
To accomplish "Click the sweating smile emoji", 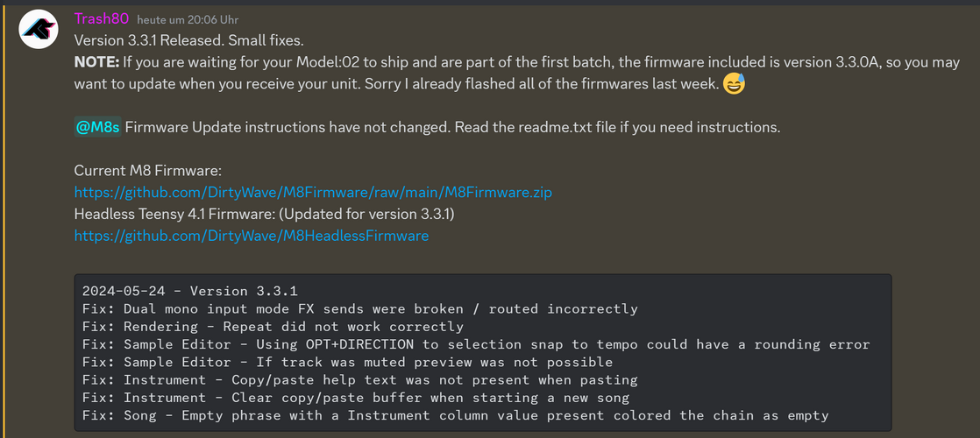I will [735, 84].
